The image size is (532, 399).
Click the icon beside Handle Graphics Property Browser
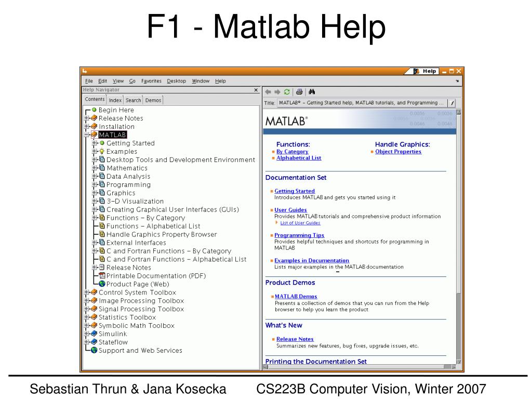coord(102,234)
